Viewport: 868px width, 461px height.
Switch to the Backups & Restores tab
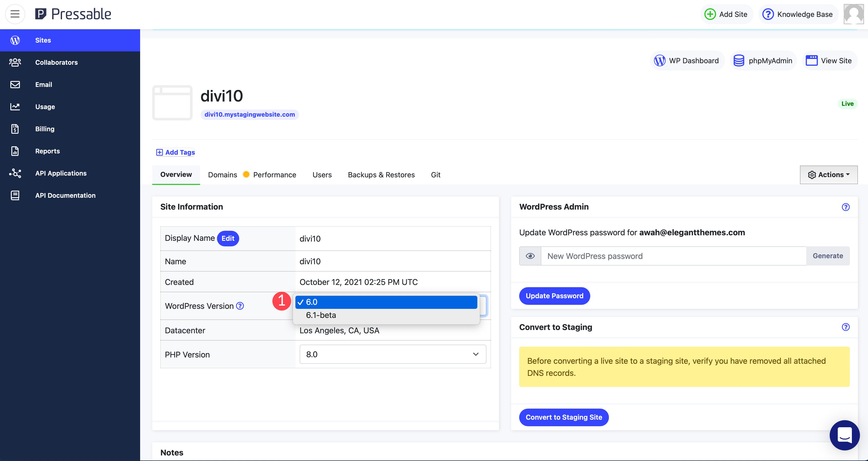tap(381, 174)
